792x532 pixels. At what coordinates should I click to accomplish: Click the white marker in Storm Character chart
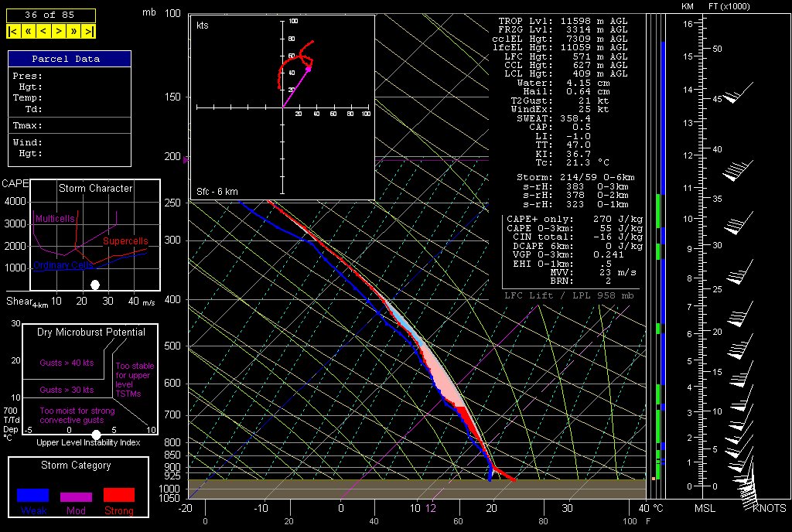95,285
